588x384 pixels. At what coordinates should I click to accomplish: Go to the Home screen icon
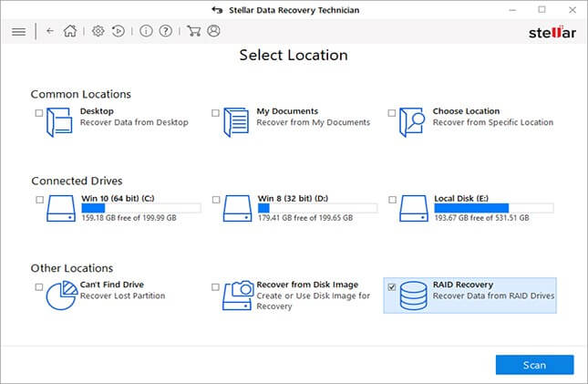pyautogui.click(x=70, y=31)
